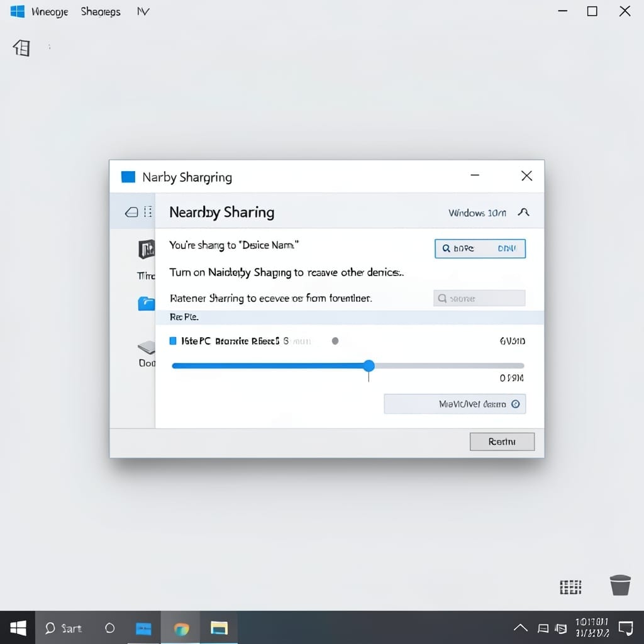This screenshot has width=644, height=644.
Task: Toggle the blue checkbox next to the PC entry
Action: (173, 341)
